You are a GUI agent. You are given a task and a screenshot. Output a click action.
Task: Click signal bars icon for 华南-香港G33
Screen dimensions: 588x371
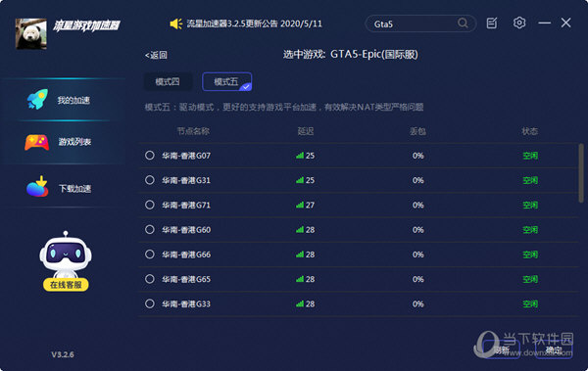point(300,303)
